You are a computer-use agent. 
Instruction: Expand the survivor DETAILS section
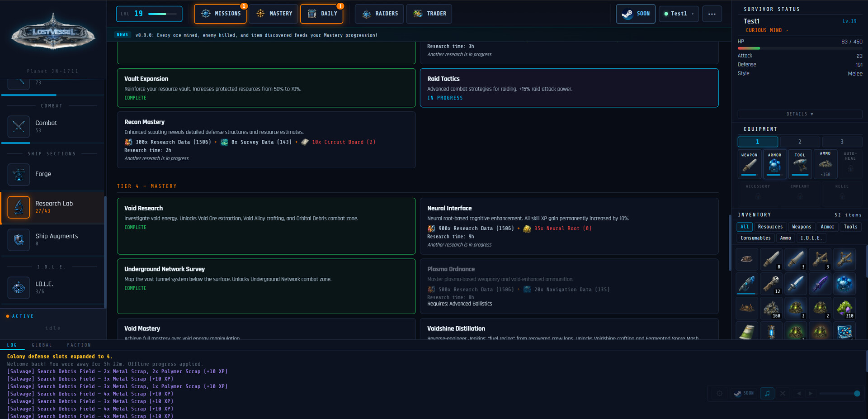point(799,114)
